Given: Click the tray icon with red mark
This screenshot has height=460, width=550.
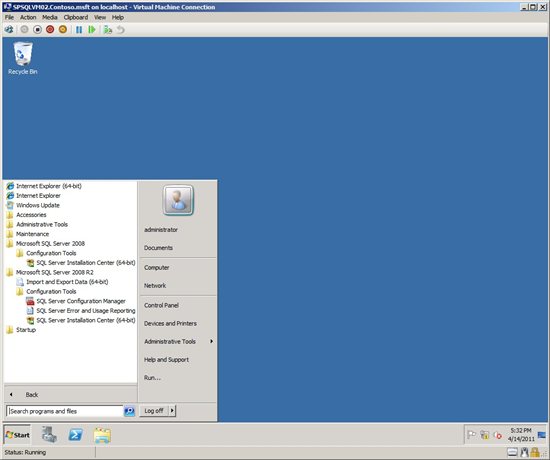Looking at the screenshot, I should pyautogui.click(x=498, y=435).
